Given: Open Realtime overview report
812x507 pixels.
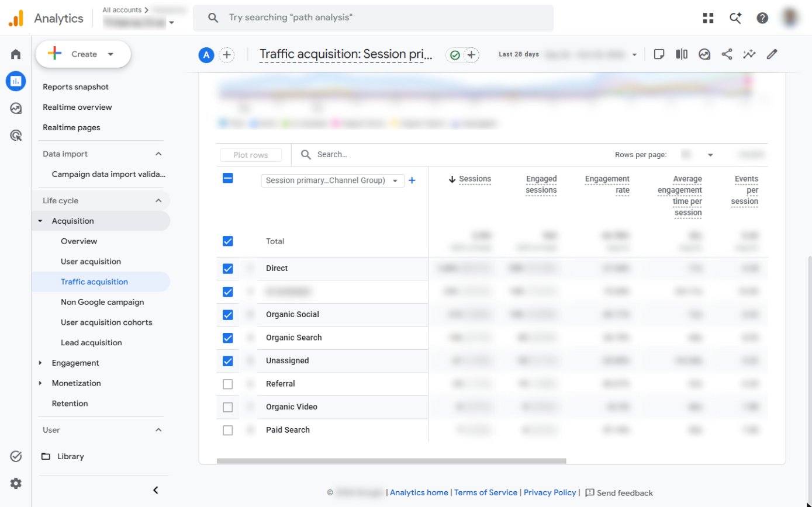Looking at the screenshot, I should [x=77, y=107].
